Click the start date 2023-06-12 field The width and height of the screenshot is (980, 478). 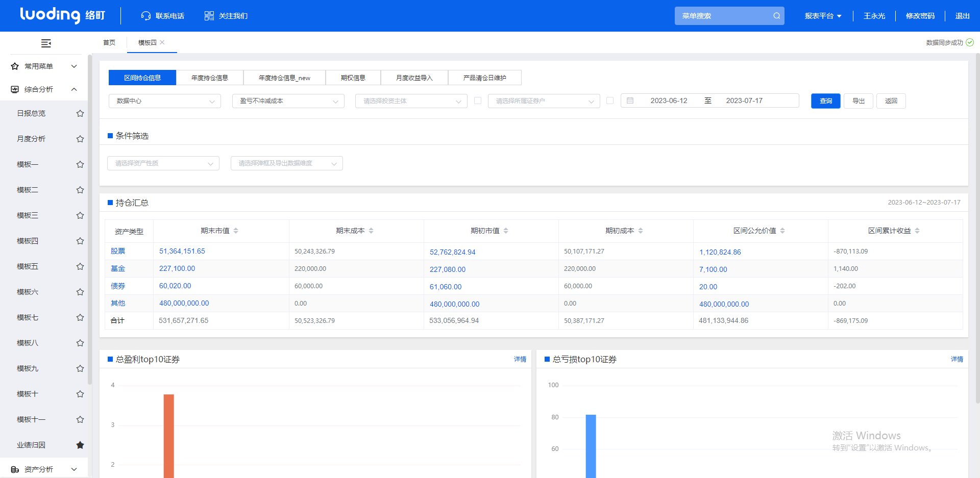669,100
